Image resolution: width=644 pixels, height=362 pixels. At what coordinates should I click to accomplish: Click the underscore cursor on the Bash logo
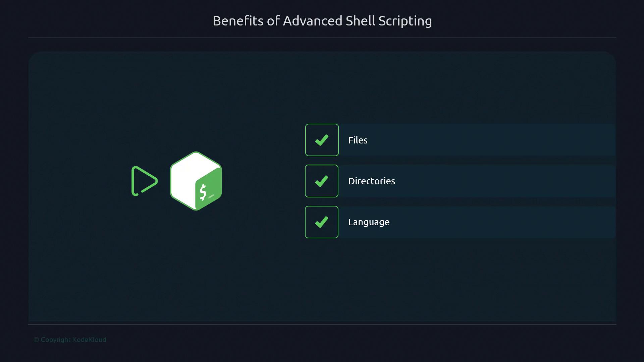(211, 196)
